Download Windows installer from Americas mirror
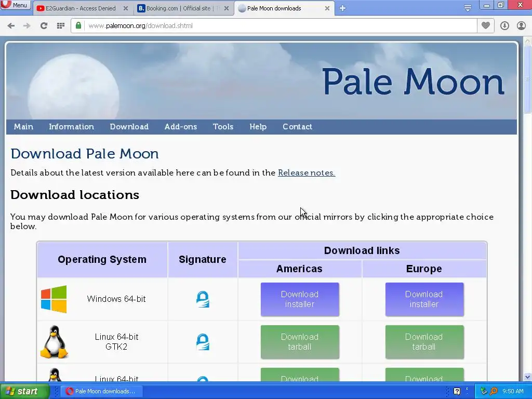 tap(300, 299)
